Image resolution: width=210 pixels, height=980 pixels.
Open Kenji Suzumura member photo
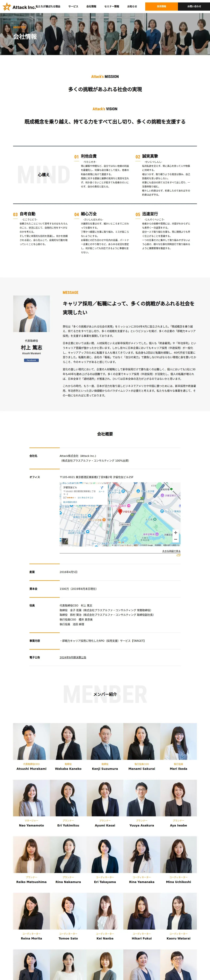pyautogui.click(x=105, y=742)
